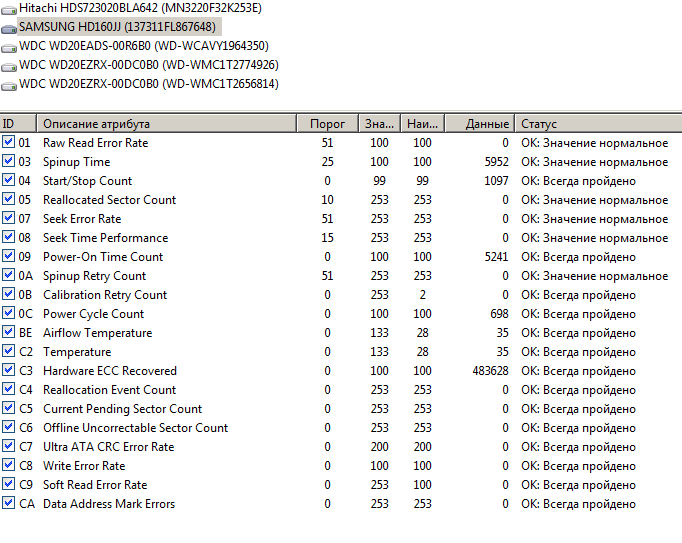Toggle checkbox for 09 Power-On Time Count
This screenshot has height=543, width=682.
click(8, 256)
